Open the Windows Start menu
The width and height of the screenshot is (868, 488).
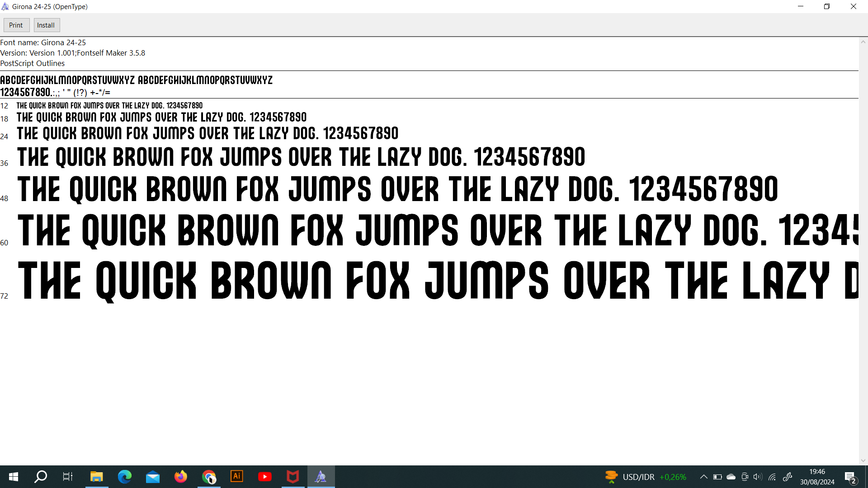coord(14,476)
